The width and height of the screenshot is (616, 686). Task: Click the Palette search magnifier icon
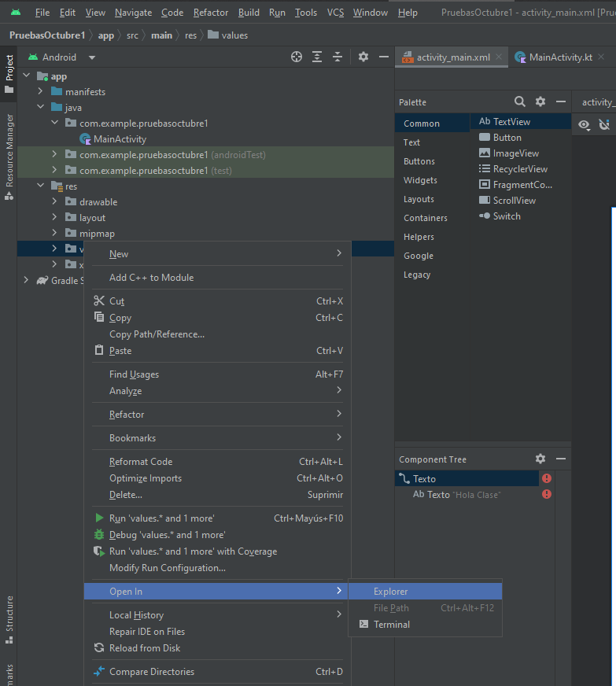pyautogui.click(x=520, y=101)
